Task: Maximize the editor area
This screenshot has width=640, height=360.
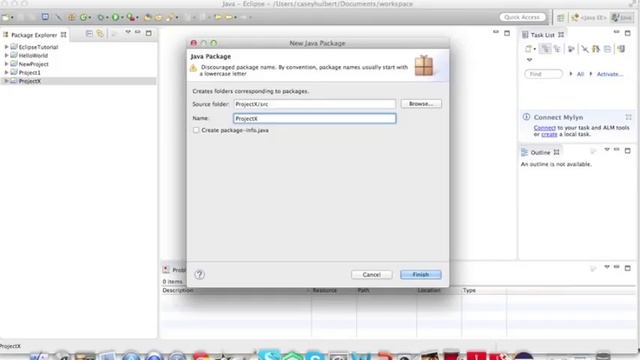Action: [507, 33]
